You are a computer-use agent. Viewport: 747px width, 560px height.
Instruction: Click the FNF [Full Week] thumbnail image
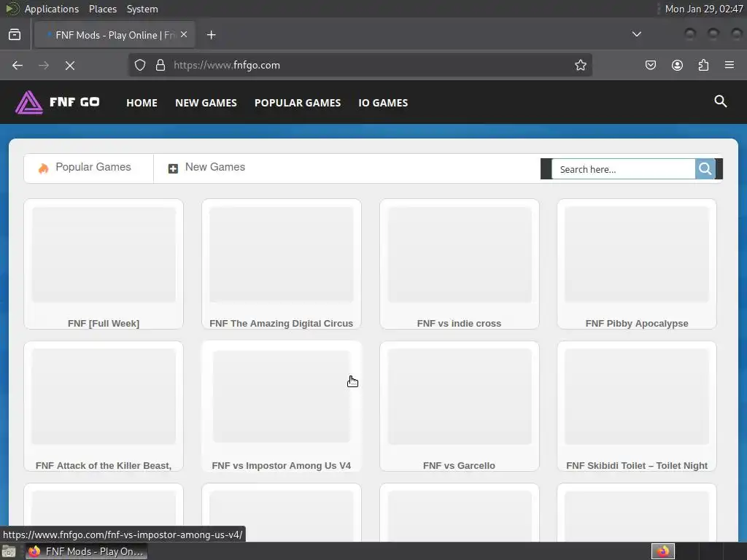pos(104,254)
